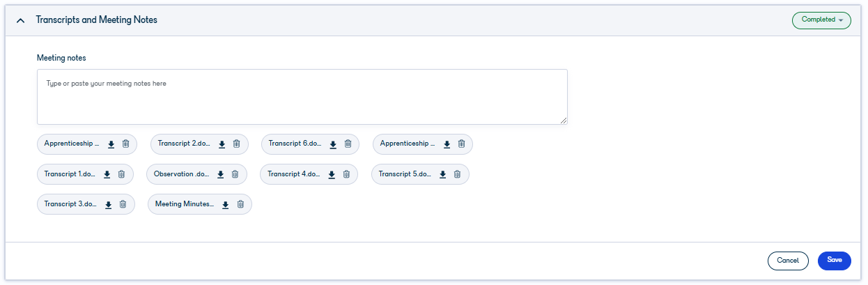This screenshot has width=868, height=285.
Task: Download the Transcript 4 document
Action: (x=332, y=174)
